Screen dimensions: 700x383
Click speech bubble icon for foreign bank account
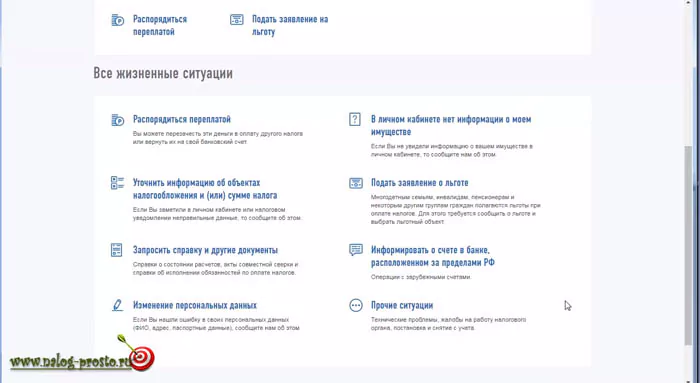(356, 250)
